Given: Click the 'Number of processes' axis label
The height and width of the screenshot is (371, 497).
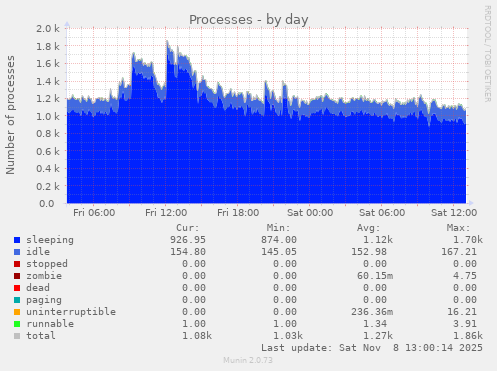Looking at the screenshot, I should point(10,115).
